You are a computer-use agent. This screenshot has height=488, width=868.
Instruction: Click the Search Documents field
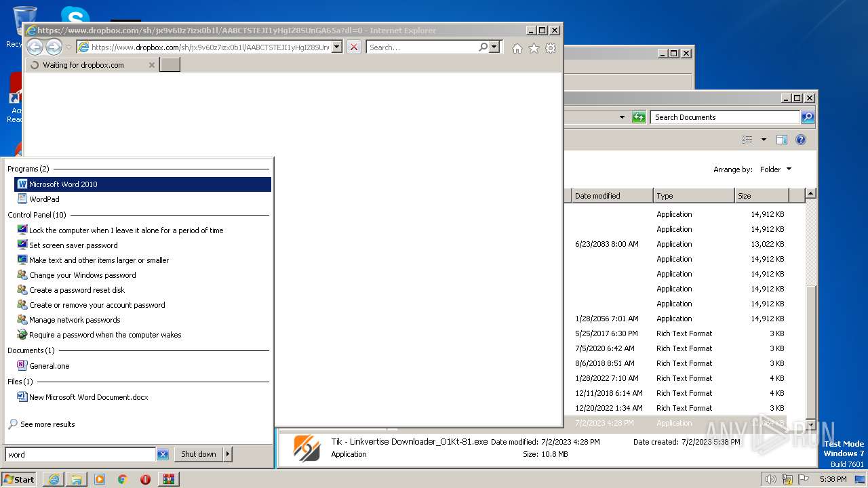tap(725, 117)
